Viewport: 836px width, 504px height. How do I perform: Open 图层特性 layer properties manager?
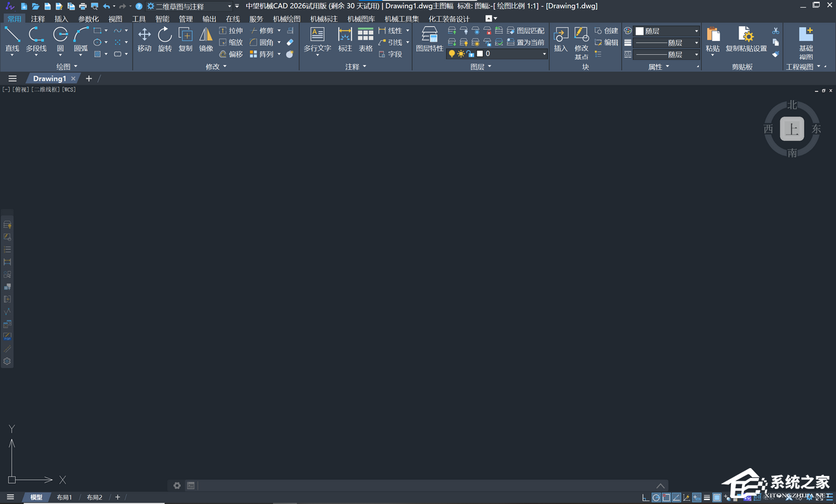[430, 39]
